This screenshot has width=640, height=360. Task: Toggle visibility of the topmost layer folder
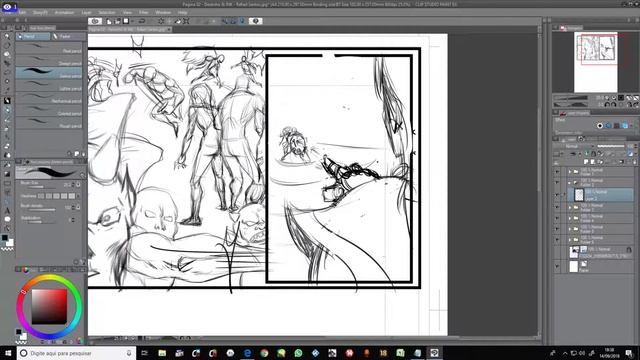pos(557,172)
